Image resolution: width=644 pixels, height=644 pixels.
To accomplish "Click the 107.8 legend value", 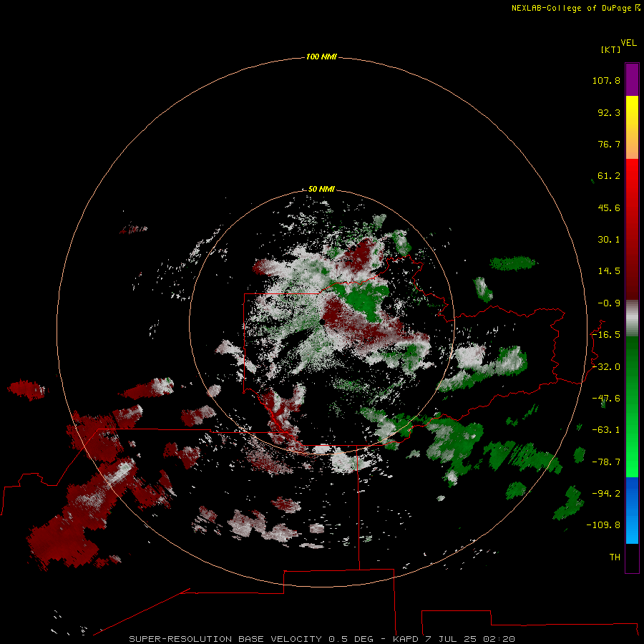I will pyautogui.click(x=606, y=80).
